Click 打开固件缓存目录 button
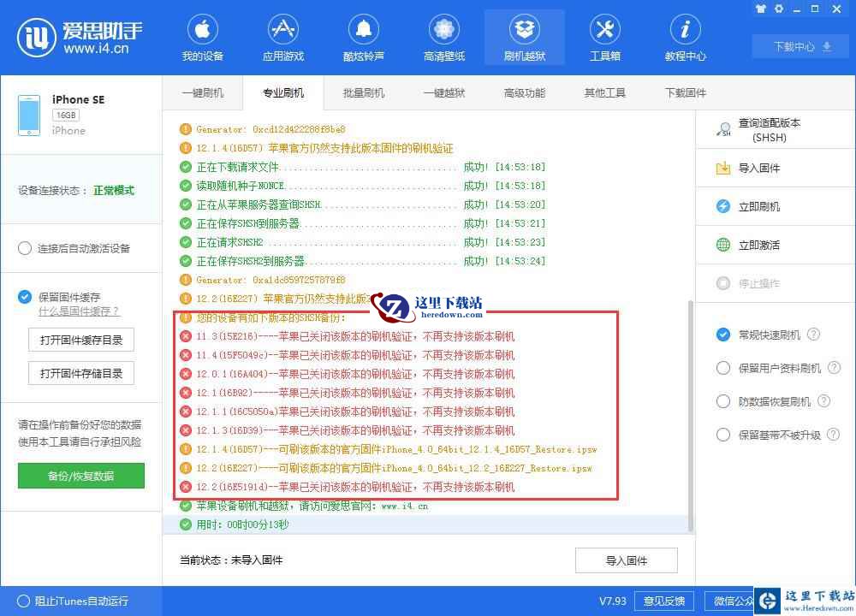Image resolution: width=856 pixels, height=616 pixels. tap(81, 340)
